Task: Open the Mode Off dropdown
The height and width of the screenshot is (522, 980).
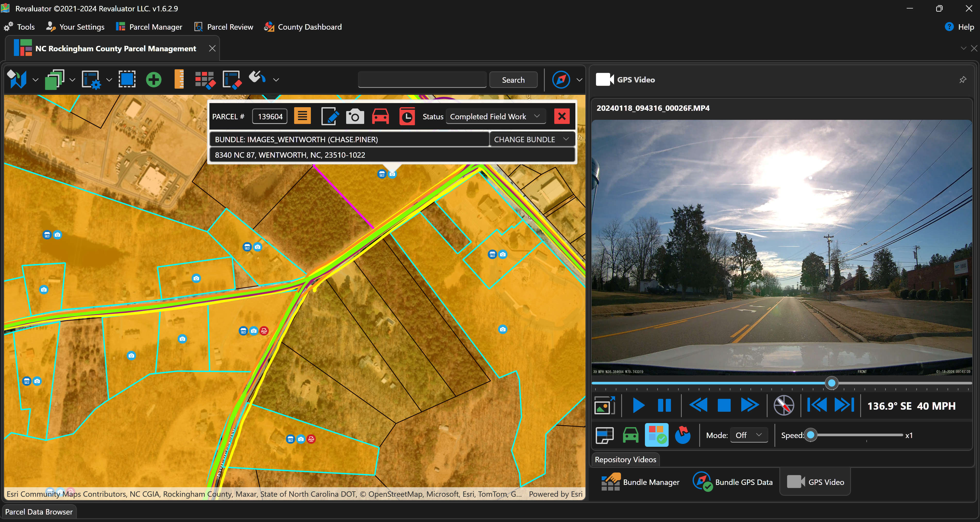Action: 748,435
